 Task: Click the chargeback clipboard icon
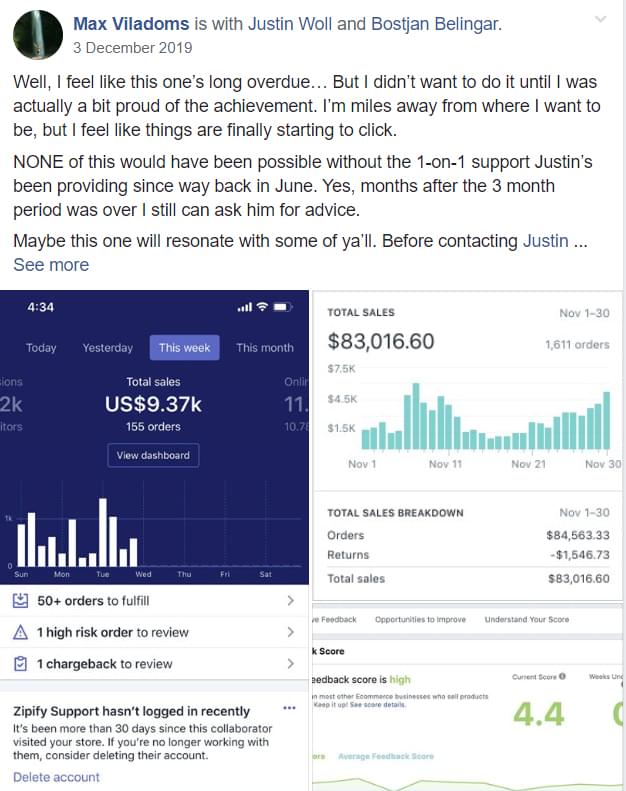coord(20,664)
